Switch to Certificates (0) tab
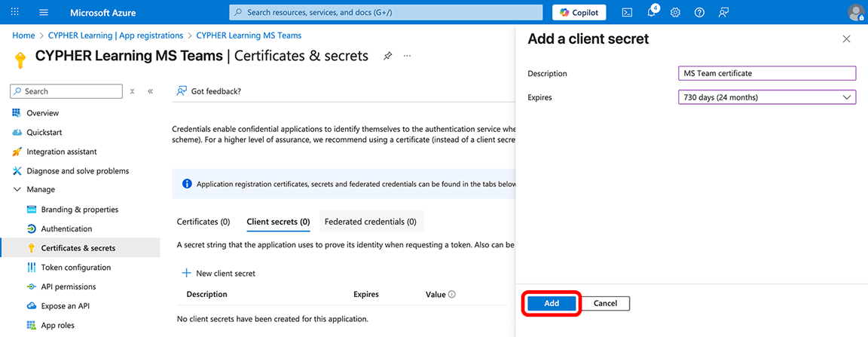 coord(203,222)
